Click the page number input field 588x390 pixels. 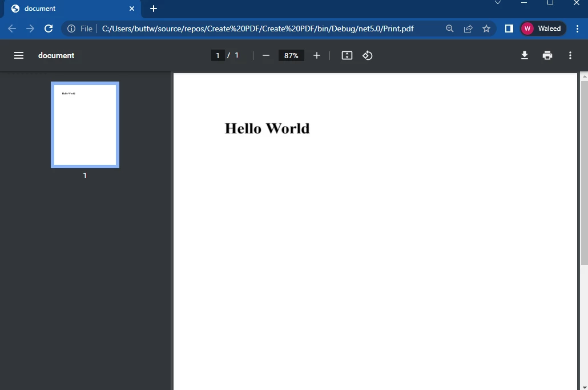218,55
